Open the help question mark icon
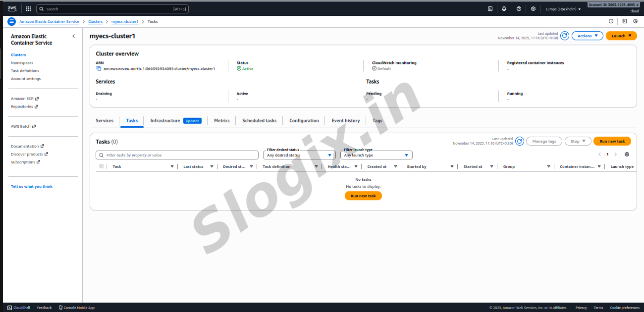644x312 pixels. tap(519, 9)
